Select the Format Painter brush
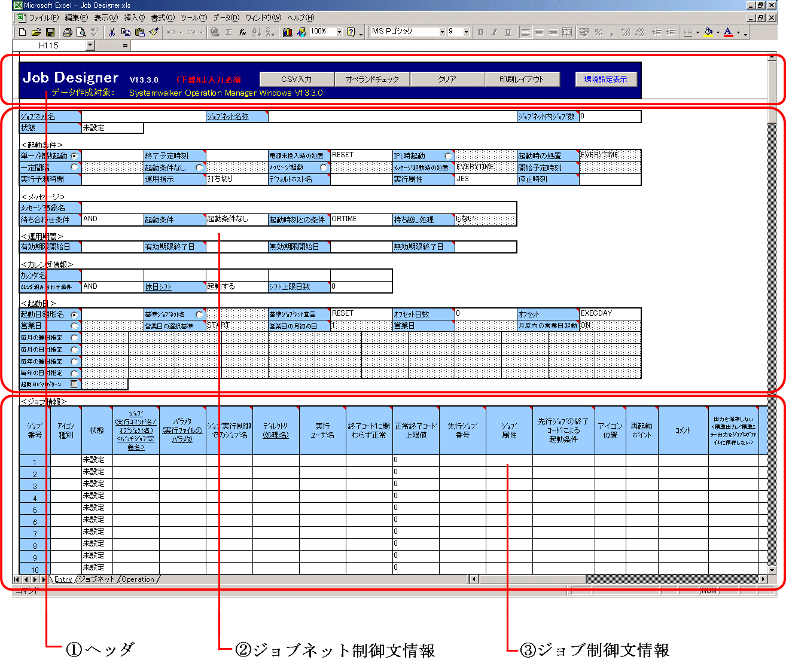Image resolution: width=786 pixels, height=672 pixels. pyautogui.click(x=154, y=32)
